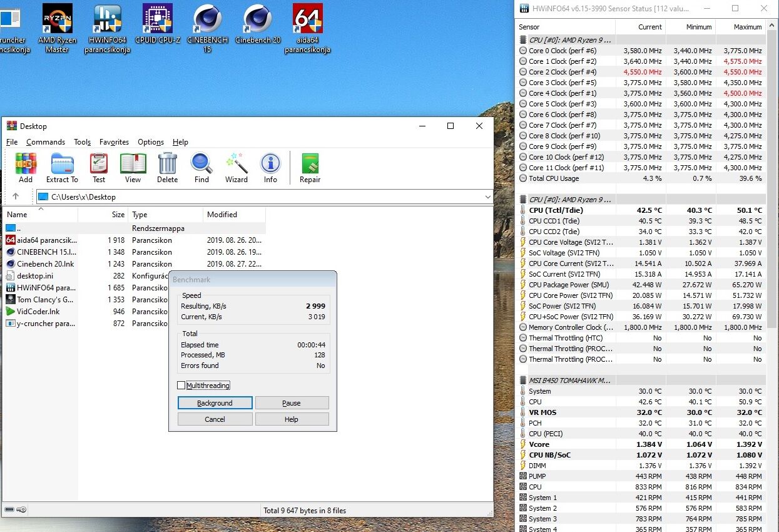Viewport: 779px width, 532px height.
Task: Select HWiNFO64 desktop shortcut icon
Action: pyautogui.click(x=107, y=28)
